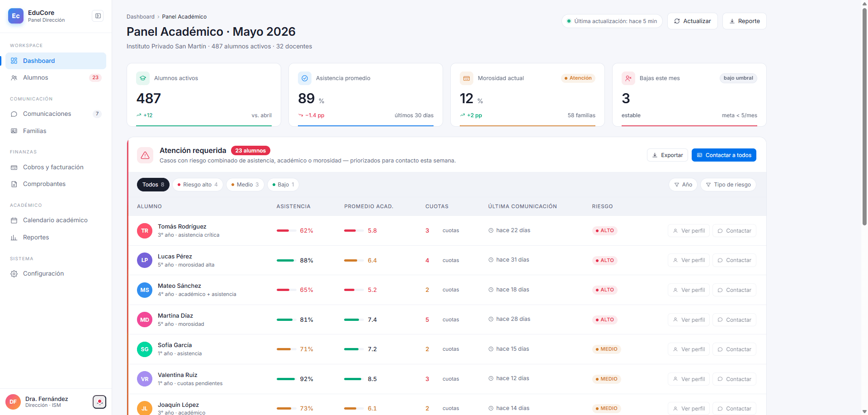Click the clock icon for hace 22 días
Screen dimensions: 868x415
[x=491, y=230]
